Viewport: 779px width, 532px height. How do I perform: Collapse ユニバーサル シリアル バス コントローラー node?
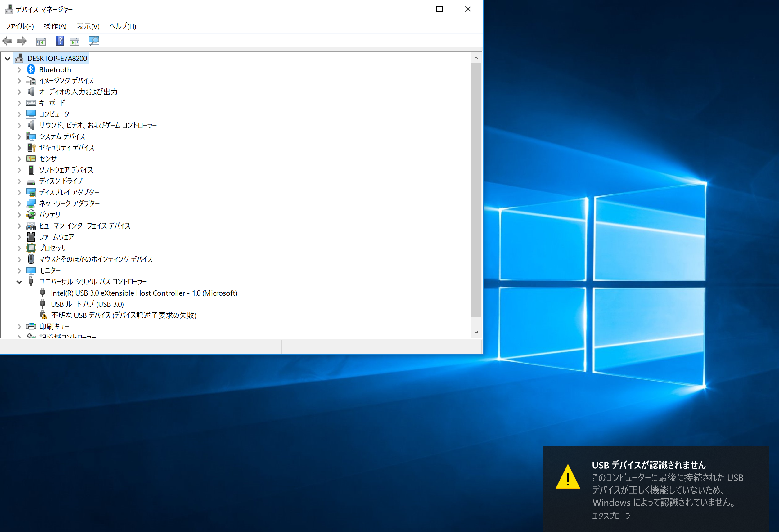point(20,282)
